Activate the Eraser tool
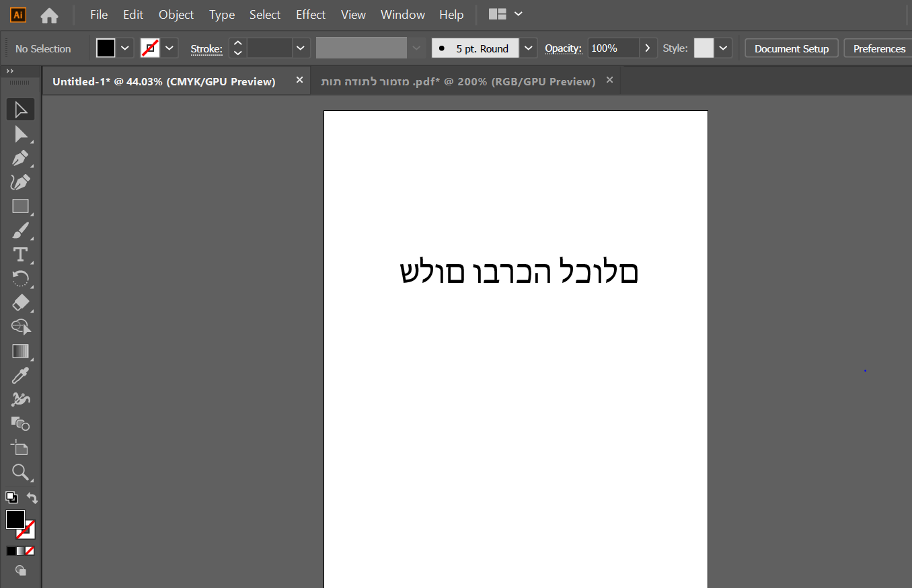The image size is (912, 588). pos(20,303)
